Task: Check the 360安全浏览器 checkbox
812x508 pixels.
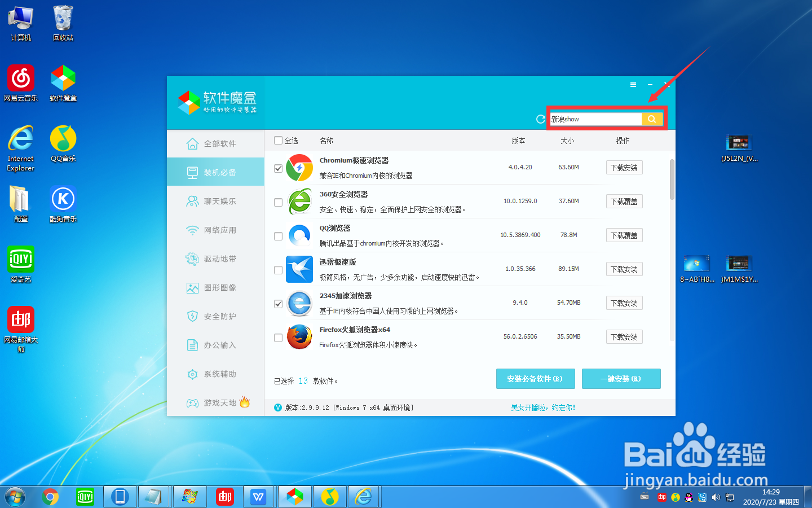Action: tap(278, 202)
